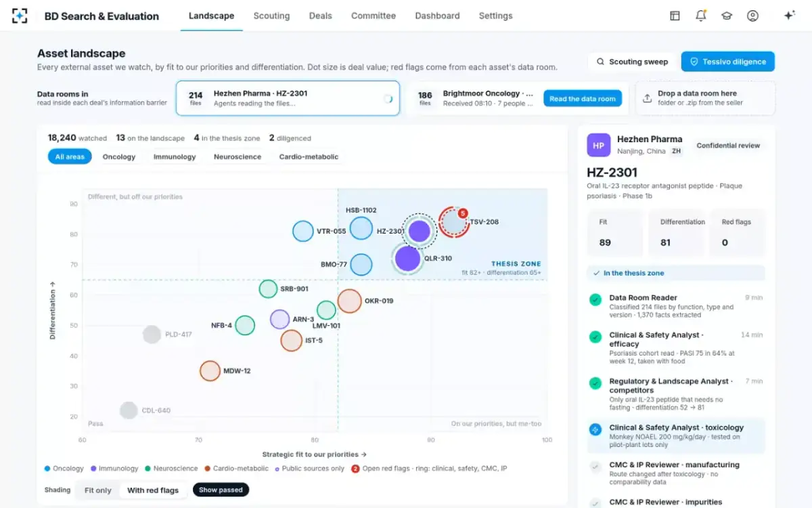The width and height of the screenshot is (812, 508).
Task: Open the Committee tab
Action: [374, 16]
